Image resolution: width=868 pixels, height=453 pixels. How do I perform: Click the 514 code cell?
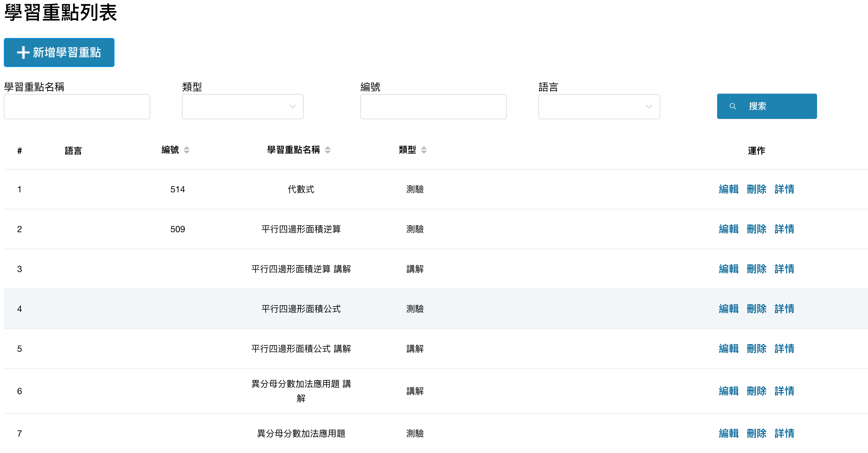coord(177,189)
